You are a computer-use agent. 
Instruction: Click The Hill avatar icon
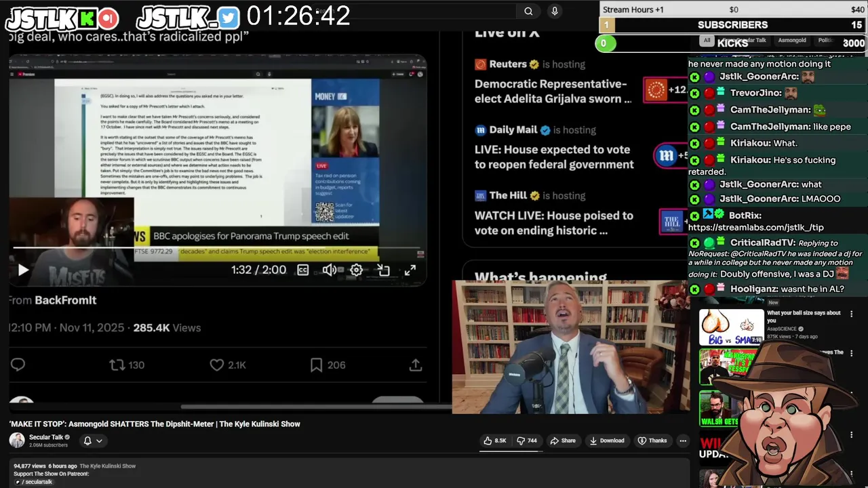480,196
